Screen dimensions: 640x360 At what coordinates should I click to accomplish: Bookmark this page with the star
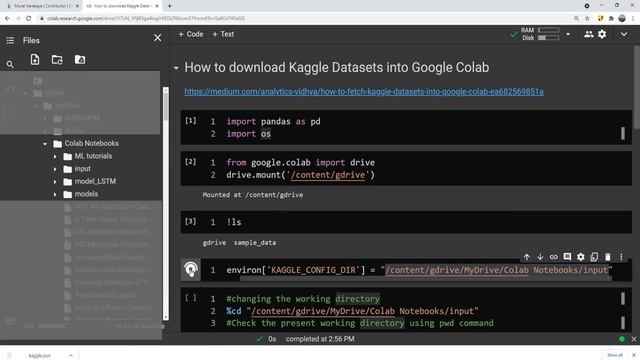pos(587,18)
